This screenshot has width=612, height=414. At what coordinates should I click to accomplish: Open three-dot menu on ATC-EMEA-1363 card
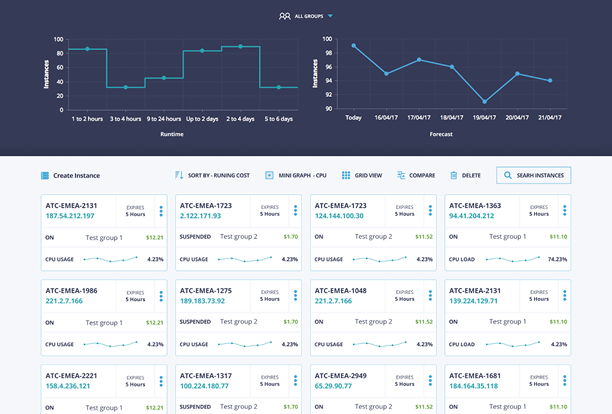point(565,211)
